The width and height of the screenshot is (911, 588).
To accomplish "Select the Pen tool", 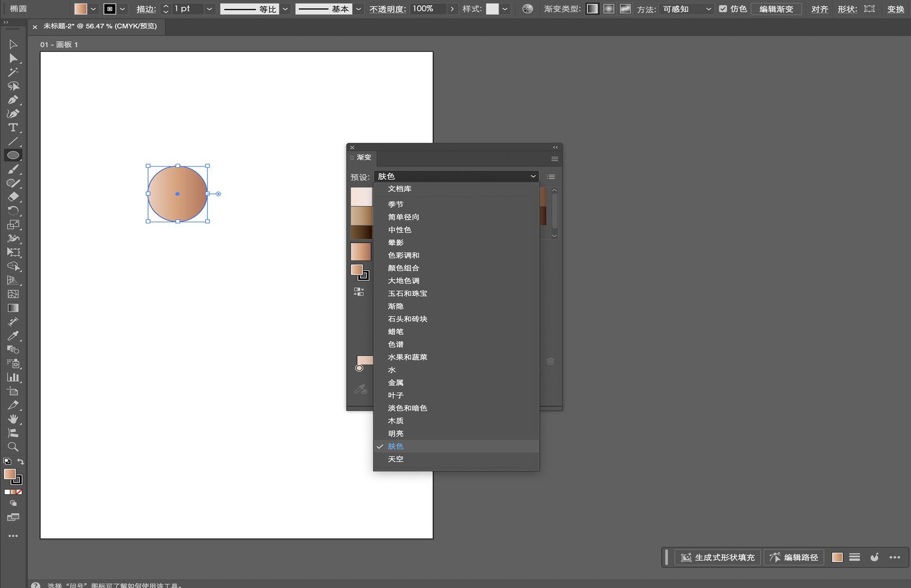I will click(14, 99).
